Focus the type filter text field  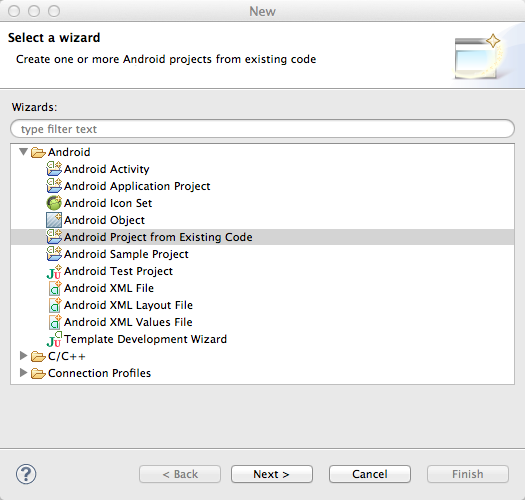[262, 129]
